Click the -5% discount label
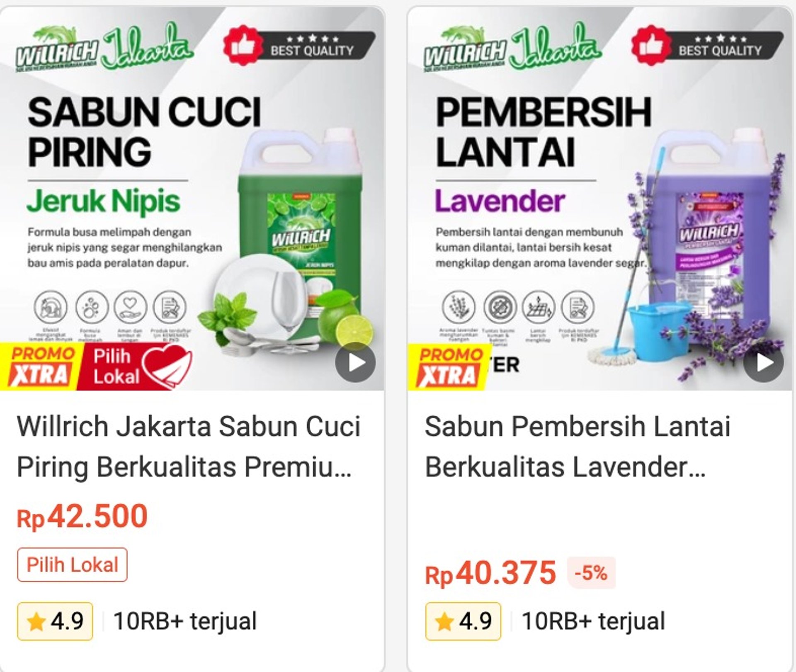 pyautogui.click(x=591, y=573)
